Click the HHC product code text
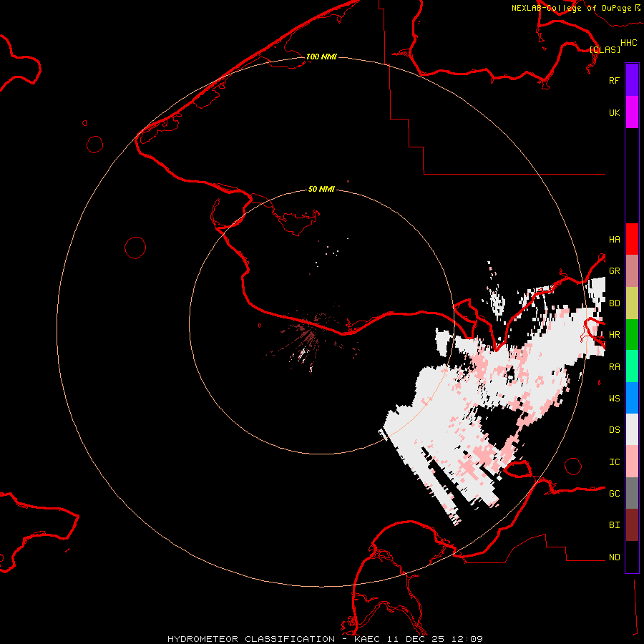Screen dimensions: 644x644 tap(628, 43)
